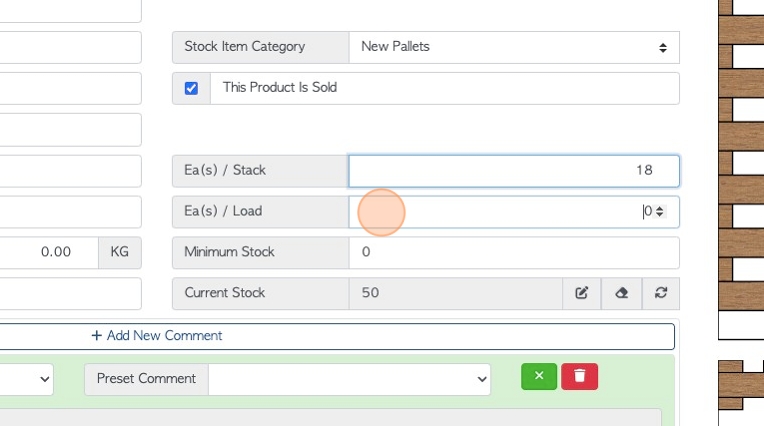The width and height of the screenshot is (764, 426).
Task: Click the eraser icon beside Current Stock
Action: tap(622, 293)
